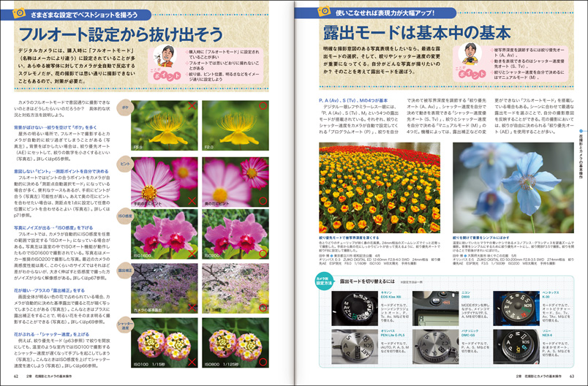This screenshot has width=588, height=386.
Task: Click the cartoon photographer portrait on page 63
Action: pos(471,54)
